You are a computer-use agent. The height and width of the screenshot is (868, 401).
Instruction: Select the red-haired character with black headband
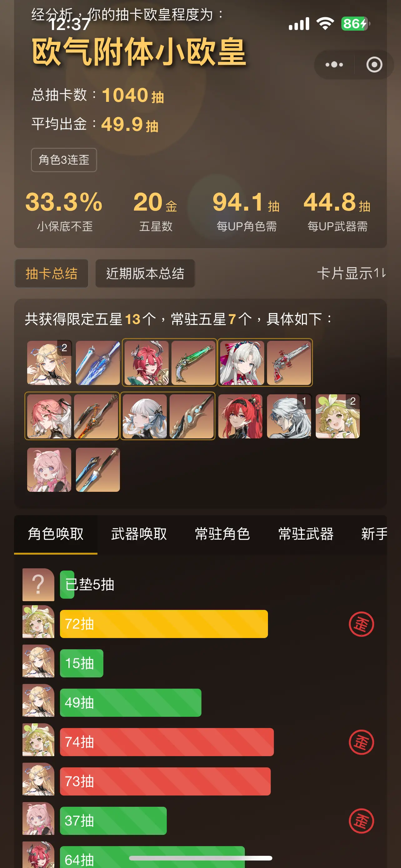[240, 416]
